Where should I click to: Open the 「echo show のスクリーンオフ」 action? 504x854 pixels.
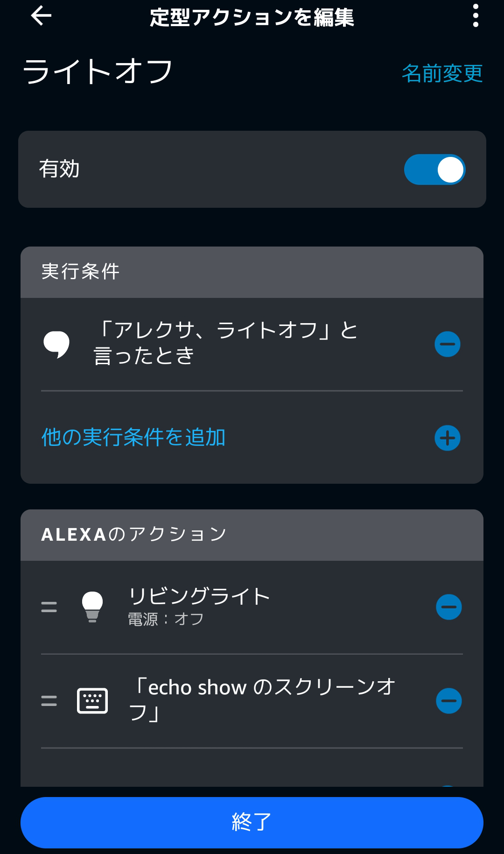point(261,700)
